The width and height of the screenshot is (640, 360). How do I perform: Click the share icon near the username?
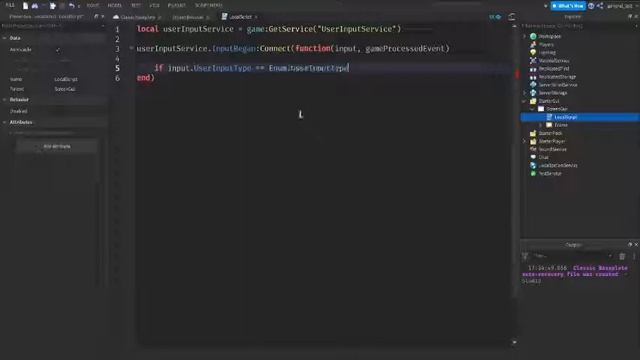[x=600, y=6]
